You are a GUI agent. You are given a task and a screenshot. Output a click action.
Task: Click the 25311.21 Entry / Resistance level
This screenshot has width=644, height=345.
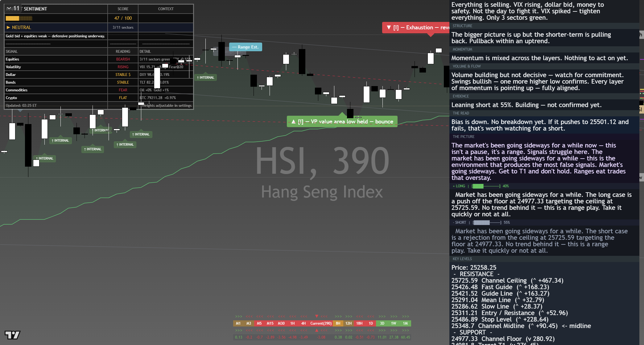(x=510, y=313)
